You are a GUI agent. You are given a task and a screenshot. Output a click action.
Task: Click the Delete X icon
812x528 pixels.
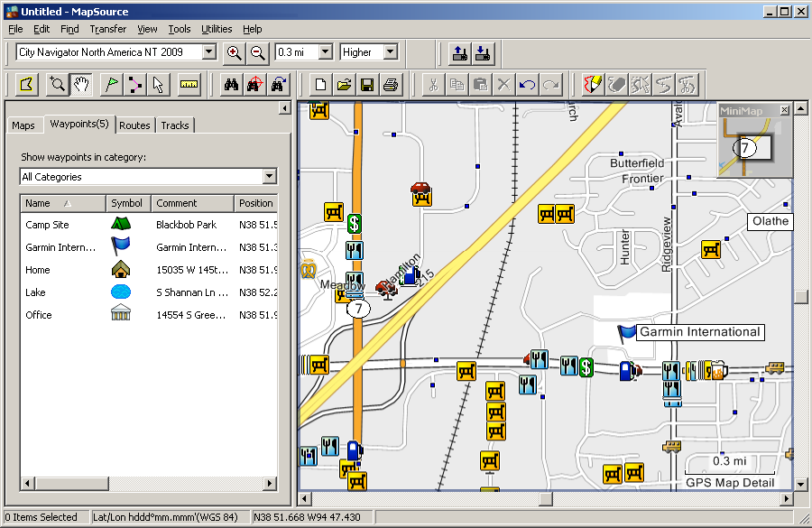tap(503, 85)
